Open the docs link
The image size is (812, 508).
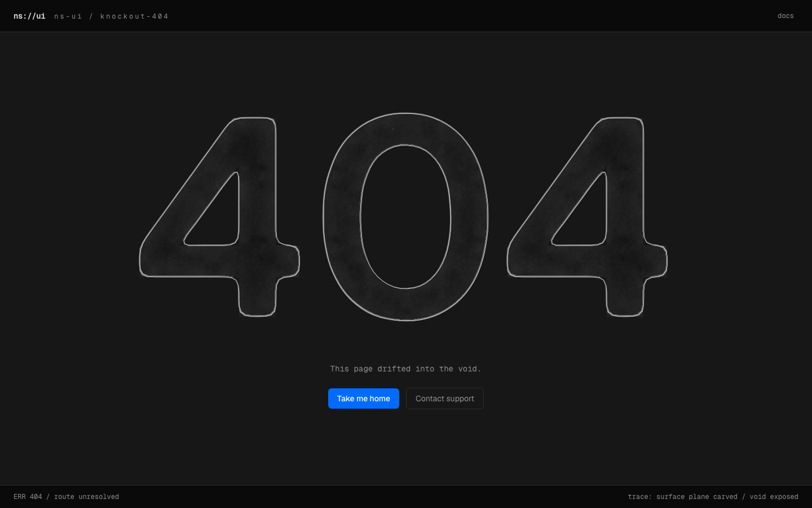[x=785, y=16]
